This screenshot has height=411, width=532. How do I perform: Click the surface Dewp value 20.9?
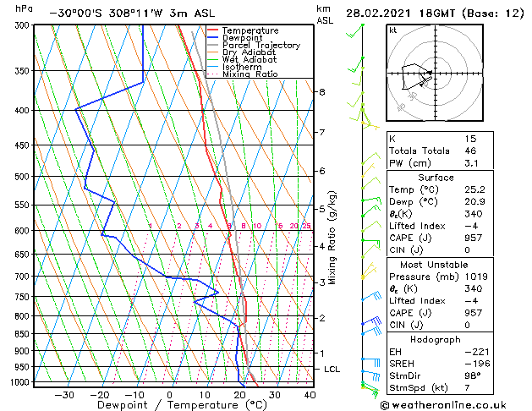tap(474, 202)
